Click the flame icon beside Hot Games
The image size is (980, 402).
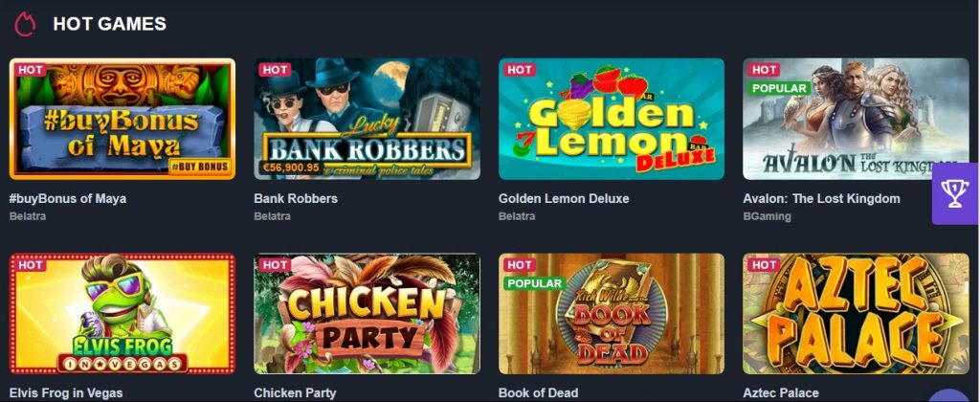(25, 24)
